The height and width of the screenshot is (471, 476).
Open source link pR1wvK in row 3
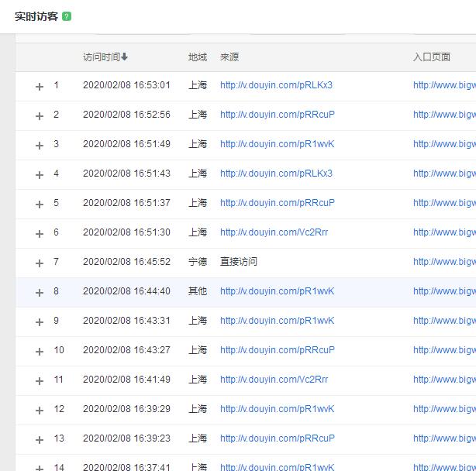[x=278, y=144]
